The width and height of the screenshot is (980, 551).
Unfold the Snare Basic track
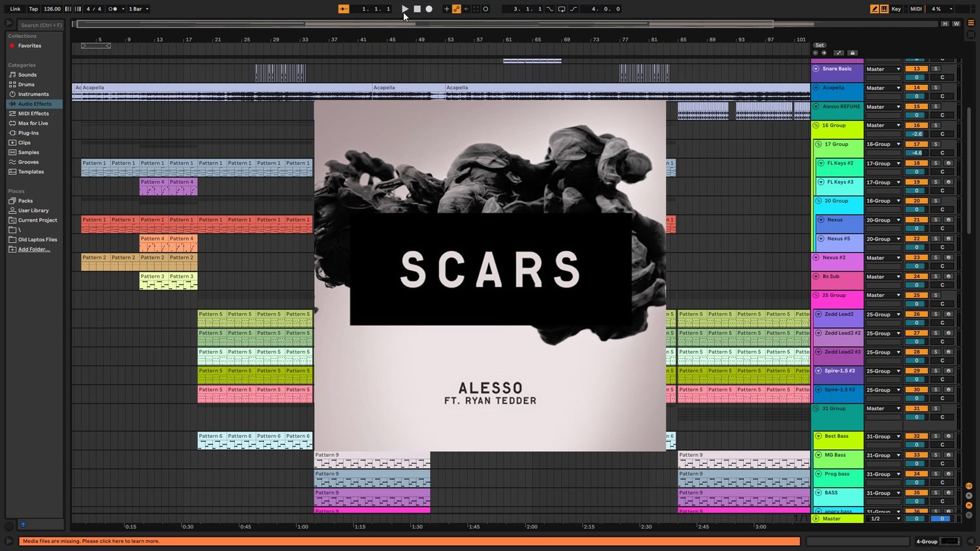(x=816, y=69)
